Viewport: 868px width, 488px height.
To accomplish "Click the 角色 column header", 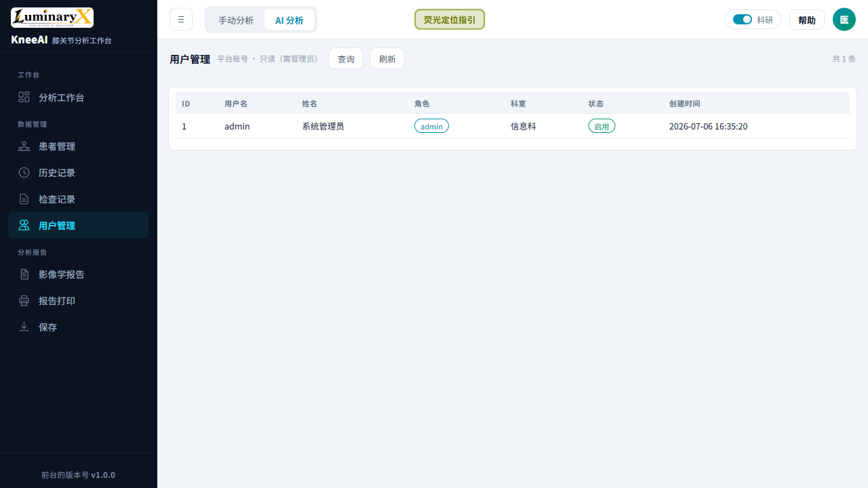I will click(422, 104).
